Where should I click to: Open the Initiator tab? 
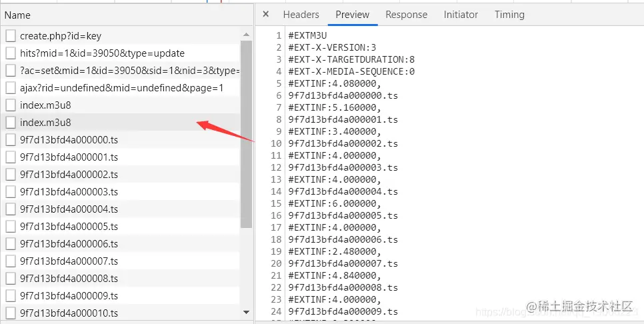461,15
